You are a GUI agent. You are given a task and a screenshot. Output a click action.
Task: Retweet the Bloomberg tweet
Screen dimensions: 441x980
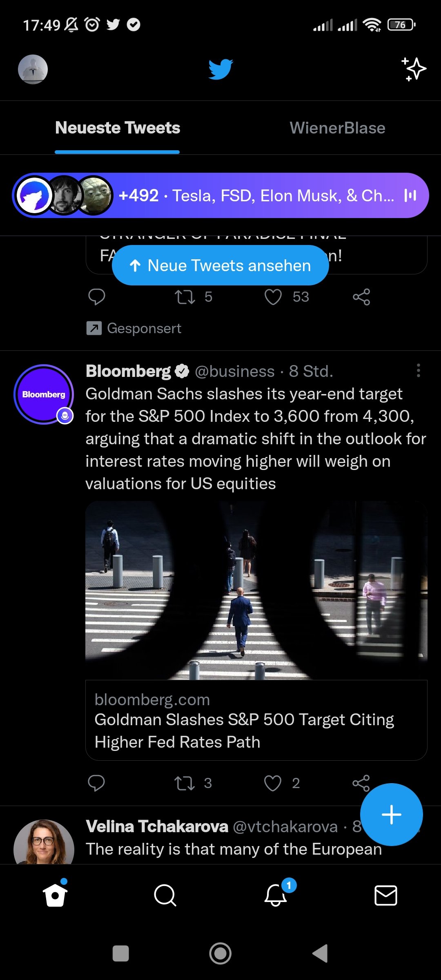pos(185,783)
